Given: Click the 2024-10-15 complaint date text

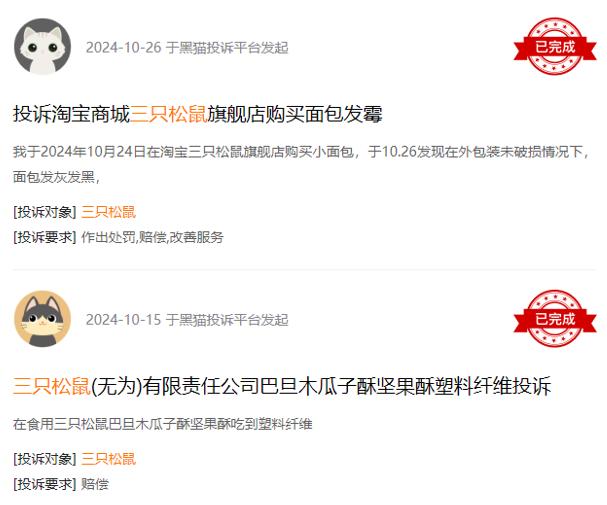Looking at the screenshot, I should click(x=123, y=320).
